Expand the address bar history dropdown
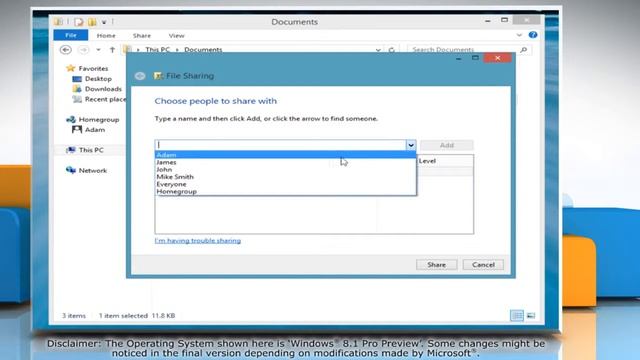The image size is (640, 360). point(378,50)
